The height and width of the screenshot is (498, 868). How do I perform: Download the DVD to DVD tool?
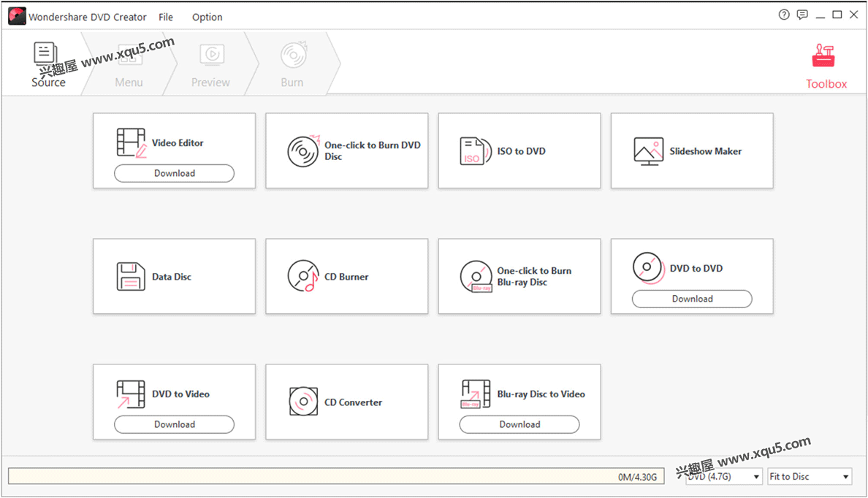click(692, 299)
